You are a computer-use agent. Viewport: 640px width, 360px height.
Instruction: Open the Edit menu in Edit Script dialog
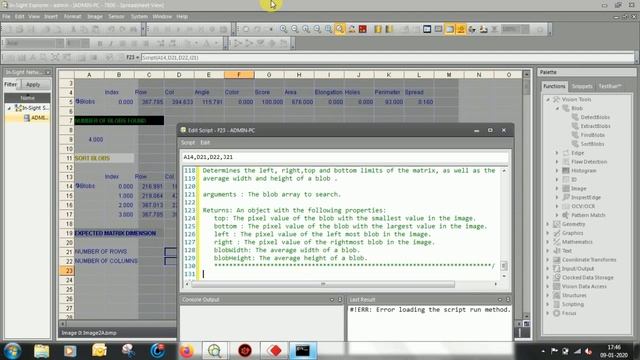click(205, 142)
